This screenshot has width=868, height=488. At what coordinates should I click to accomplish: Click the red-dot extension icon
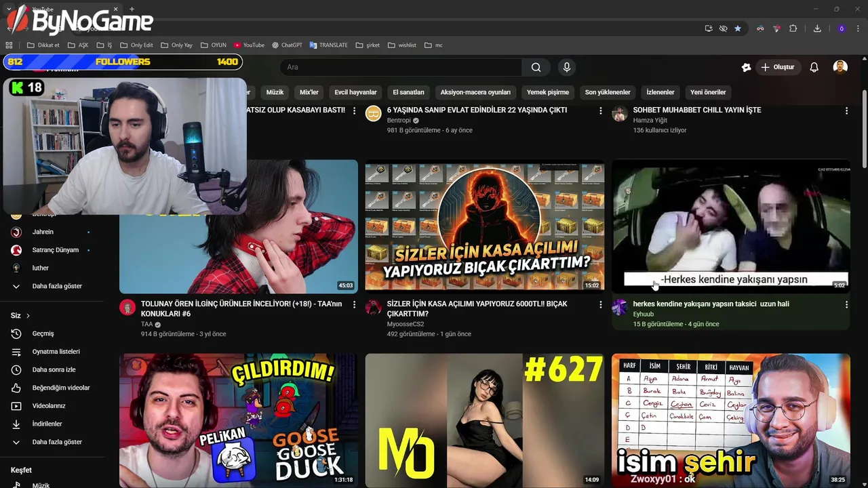pos(776,28)
